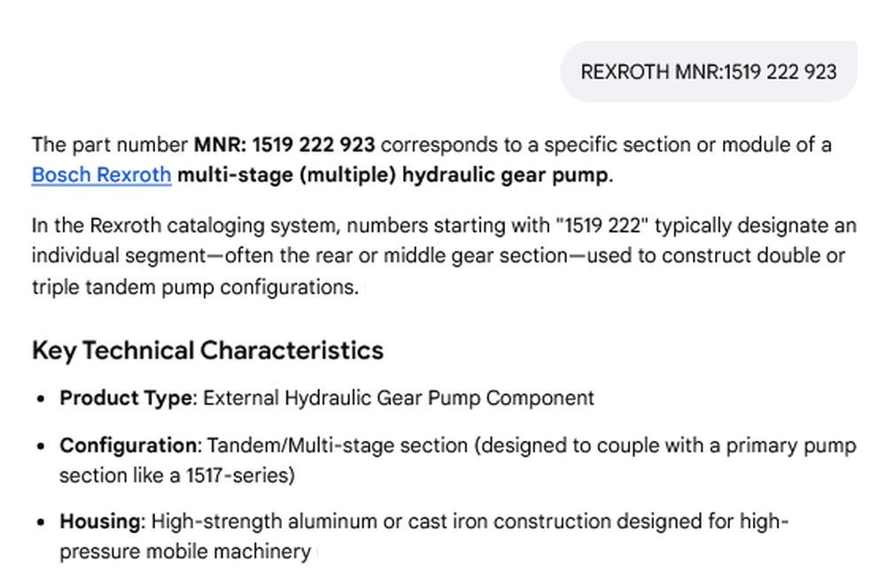This screenshot has height=588, width=886.
Task: Click the bullet point beside Housing
Action: click(x=40, y=522)
